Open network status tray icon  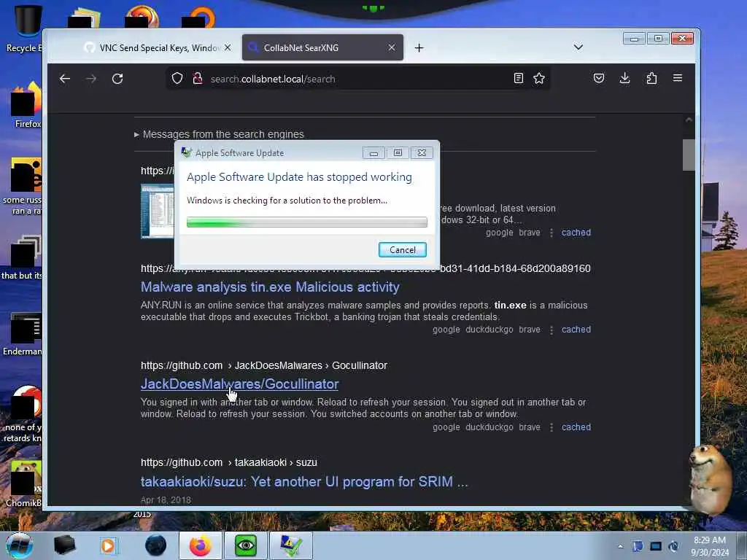pyautogui.click(x=656, y=546)
